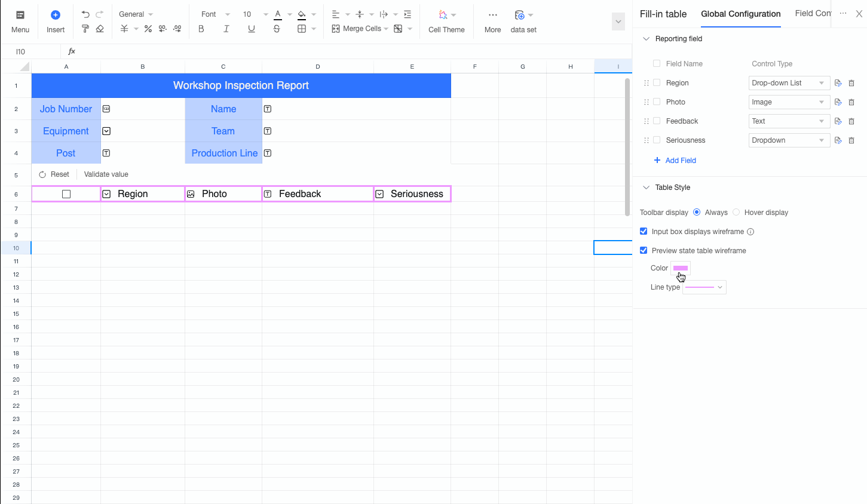This screenshot has width=867, height=504.
Task: Toggle bold formatting
Action: click(201, 29)
